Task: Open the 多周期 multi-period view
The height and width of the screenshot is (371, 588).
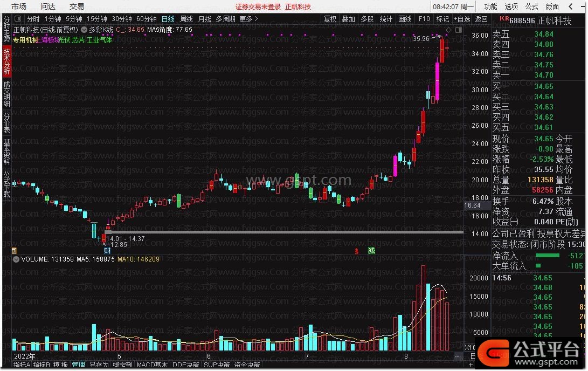Action: click(x=225, y=19)
